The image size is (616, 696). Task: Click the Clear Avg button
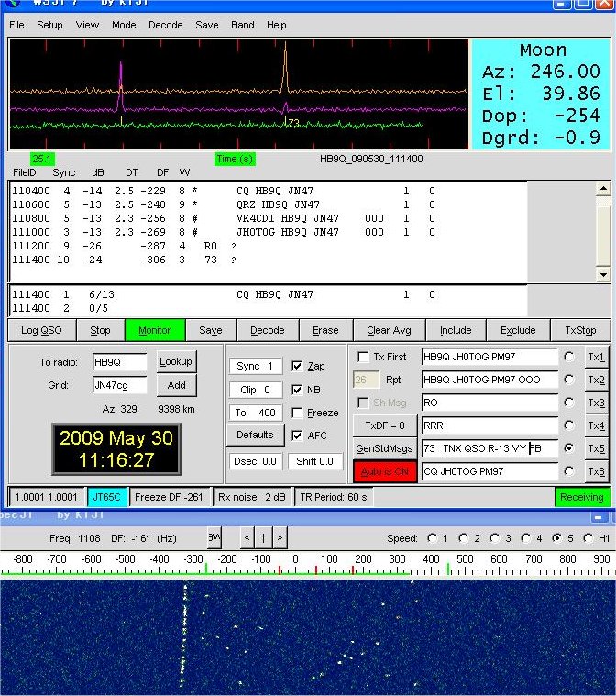pos(390,330)
